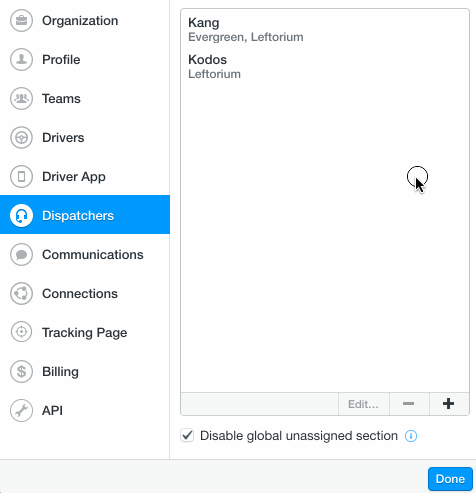The height and width of the screenshot is (493, 476).
Task: Select the Kodos dispatcher row
Action: (325, 66)
